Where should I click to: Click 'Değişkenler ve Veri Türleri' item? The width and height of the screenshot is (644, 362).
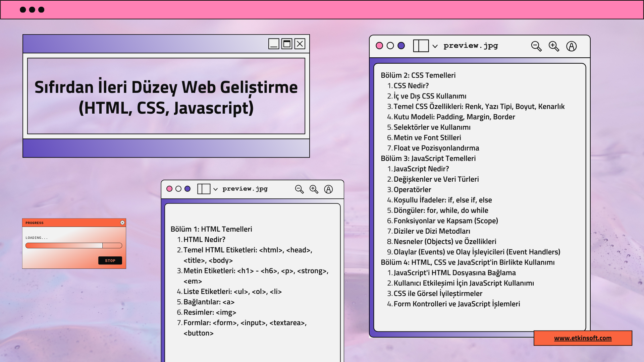pos(436,179)
